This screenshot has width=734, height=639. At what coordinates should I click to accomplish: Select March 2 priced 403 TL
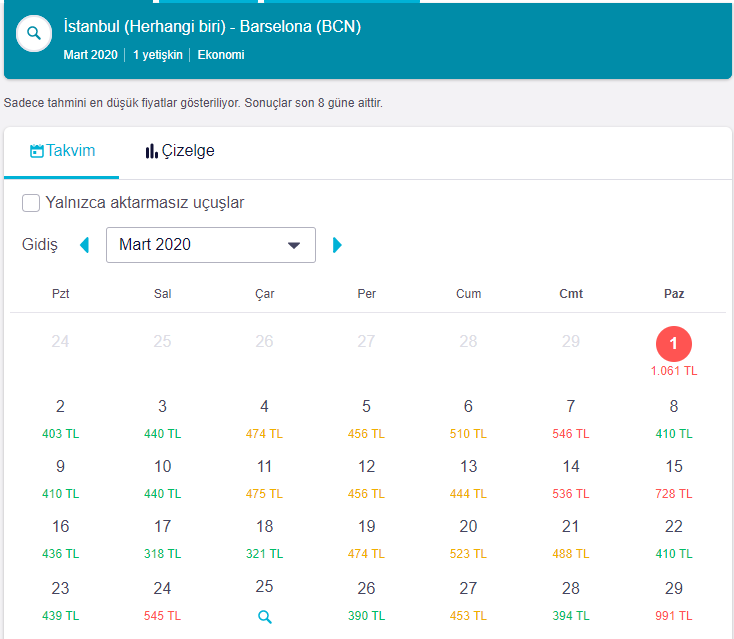(x=60, y=419)
